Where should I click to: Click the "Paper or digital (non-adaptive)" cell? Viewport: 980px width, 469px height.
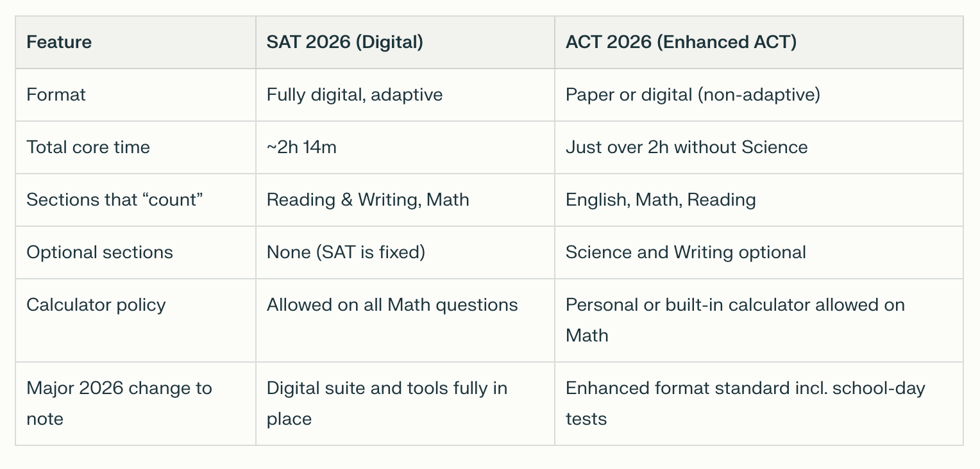693,95
